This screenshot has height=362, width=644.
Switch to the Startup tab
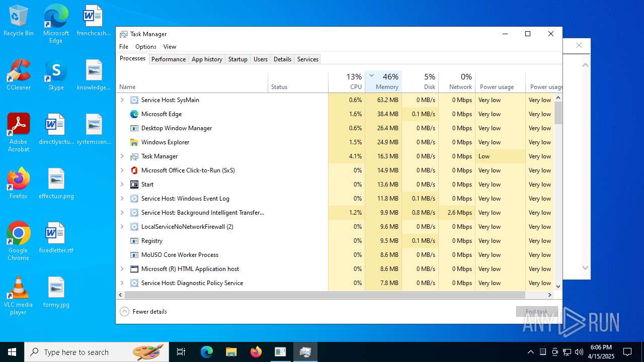[238, 59]
